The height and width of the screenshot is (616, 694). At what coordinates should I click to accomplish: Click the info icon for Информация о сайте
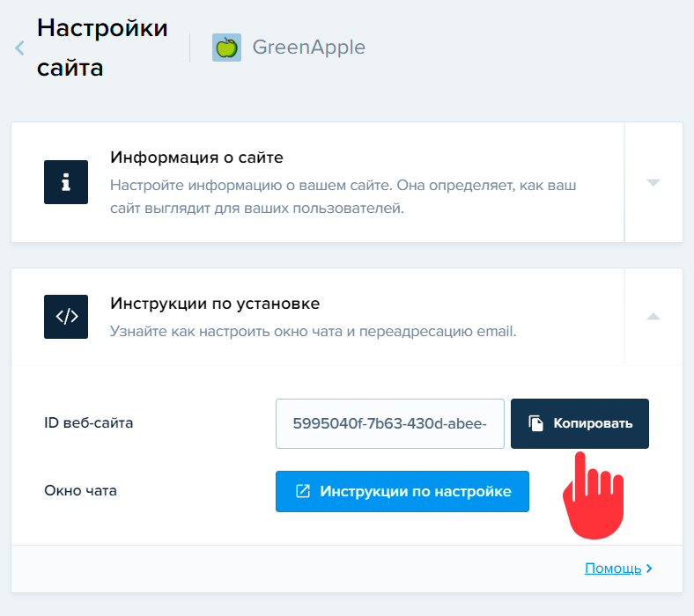pyautogui.click(x=66, y=182)
